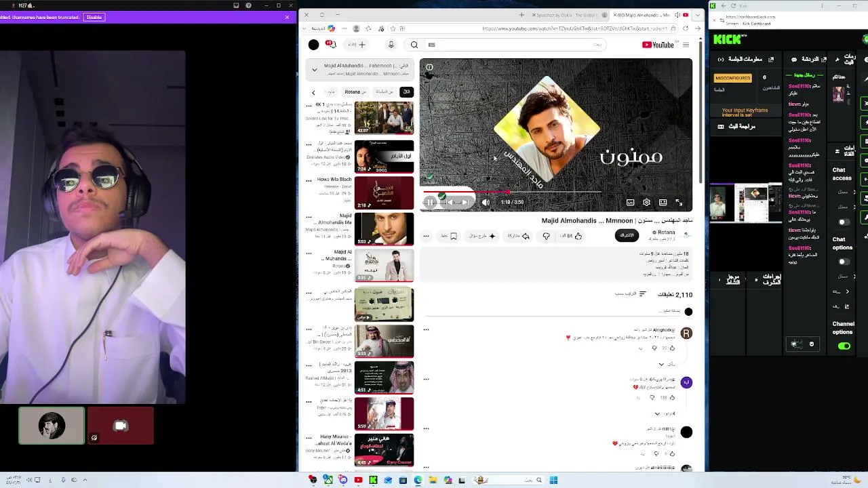Image resolution: width=868 pixels, height=488 pixels.
Task: Toggle the Chat access switch
Action: coord(844,222)
